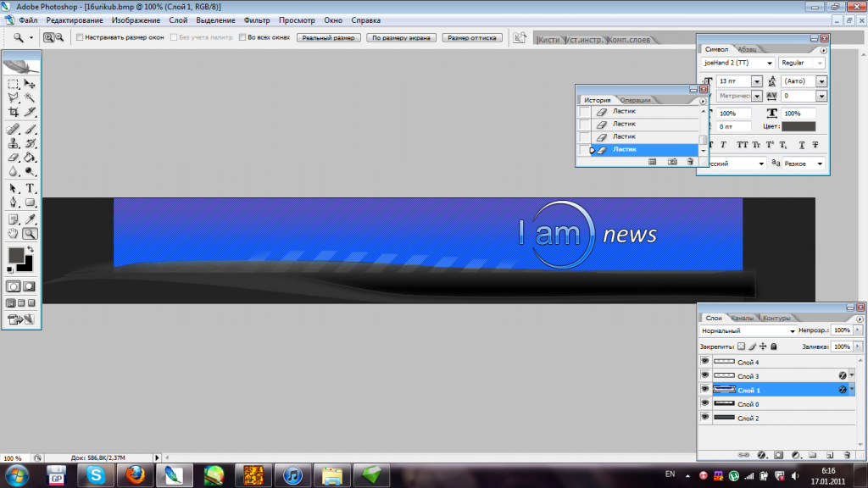868x488 pixels.
Task: Select the Clone Stamp tool
Action: tap(14, 143)
